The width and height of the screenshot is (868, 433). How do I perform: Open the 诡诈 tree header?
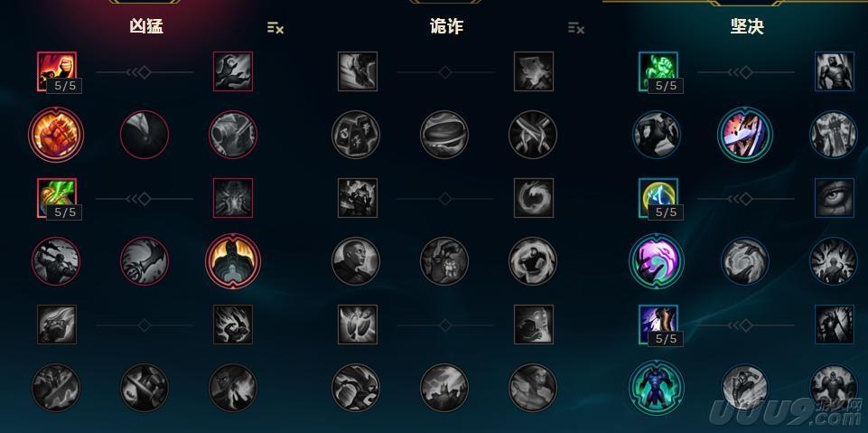click(x=446, y=26)
